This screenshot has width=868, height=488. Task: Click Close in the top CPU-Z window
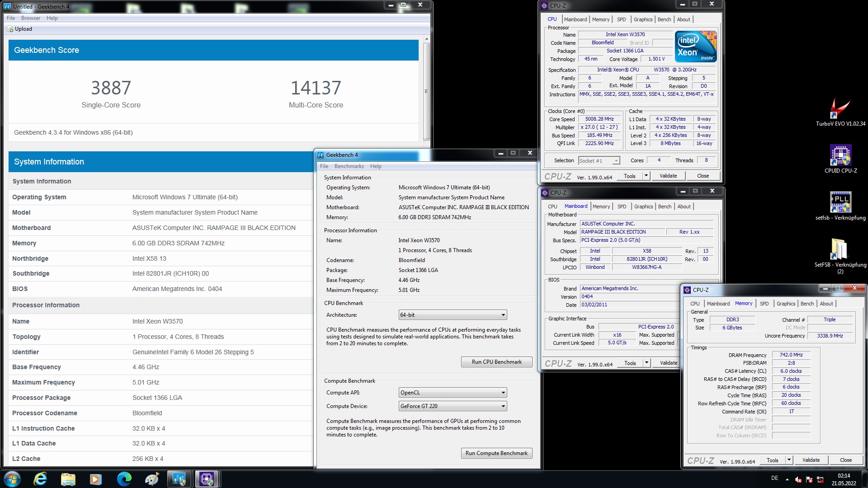[703, 176]
